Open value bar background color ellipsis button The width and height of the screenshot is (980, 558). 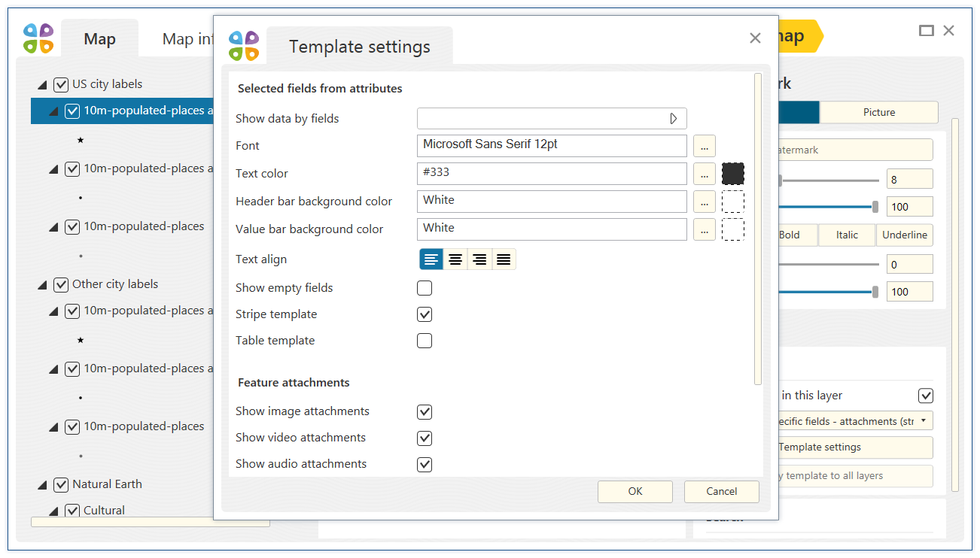pyautogui.click(x=704, y=229)
